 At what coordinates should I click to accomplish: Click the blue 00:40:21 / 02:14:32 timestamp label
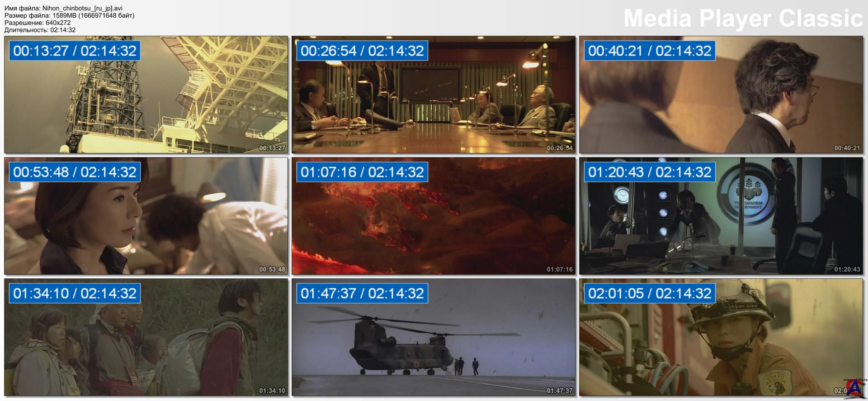[x=650, y=51]
